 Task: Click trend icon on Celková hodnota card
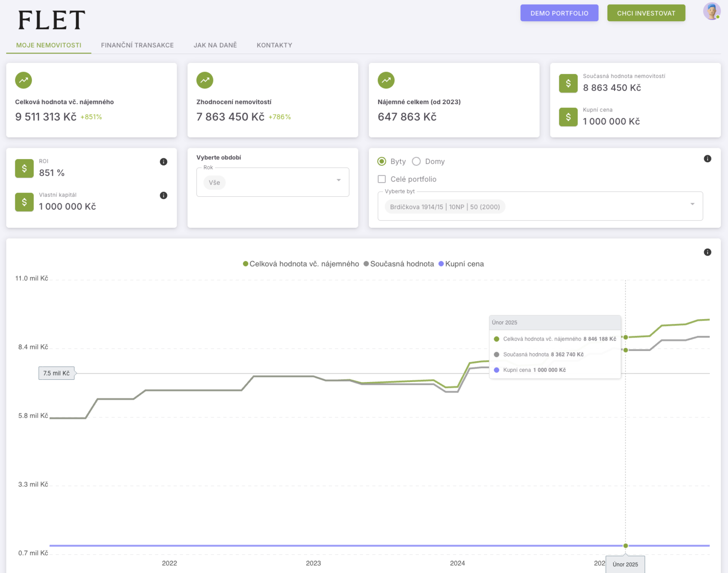24,80
